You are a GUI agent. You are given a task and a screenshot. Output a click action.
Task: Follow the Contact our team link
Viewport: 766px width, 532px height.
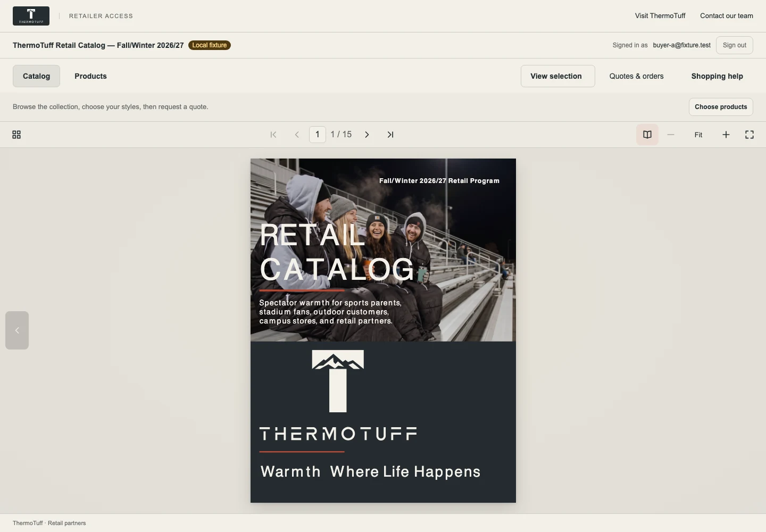tap(726, 16)
